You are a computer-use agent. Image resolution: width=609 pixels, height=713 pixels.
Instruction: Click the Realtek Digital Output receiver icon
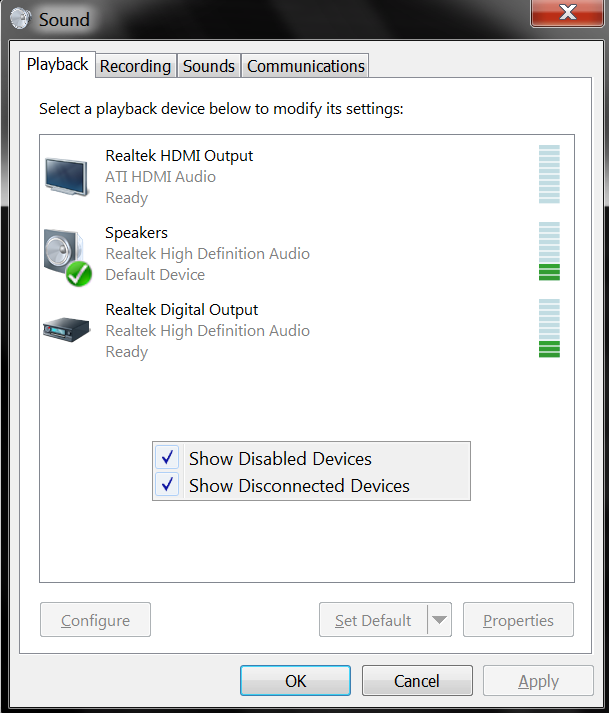(66, 330)
